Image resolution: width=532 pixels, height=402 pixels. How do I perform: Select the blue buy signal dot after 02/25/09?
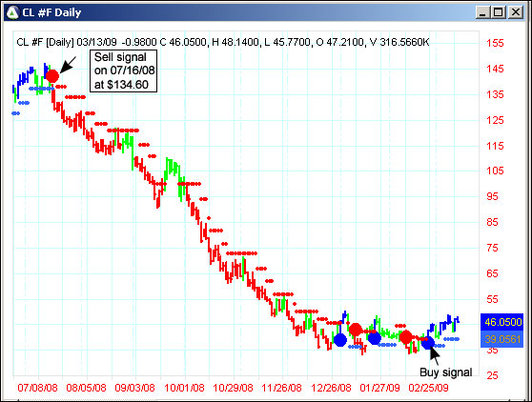427,342
